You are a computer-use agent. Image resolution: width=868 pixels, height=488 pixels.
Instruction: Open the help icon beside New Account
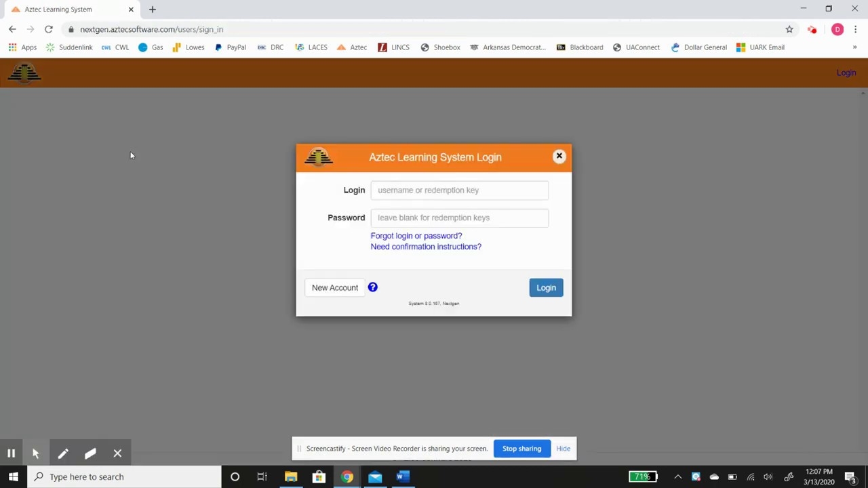(372, 287)
